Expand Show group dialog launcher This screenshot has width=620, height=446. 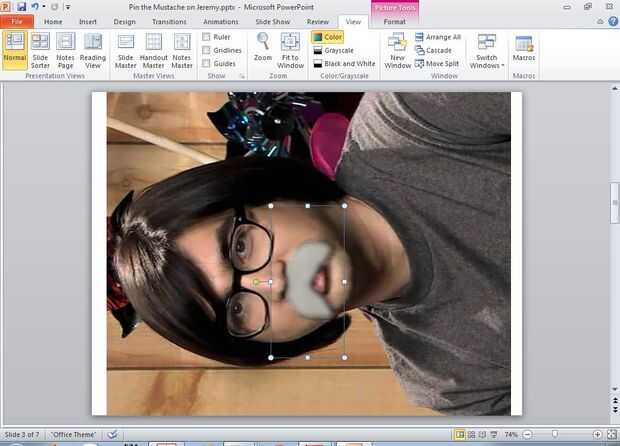242,76
